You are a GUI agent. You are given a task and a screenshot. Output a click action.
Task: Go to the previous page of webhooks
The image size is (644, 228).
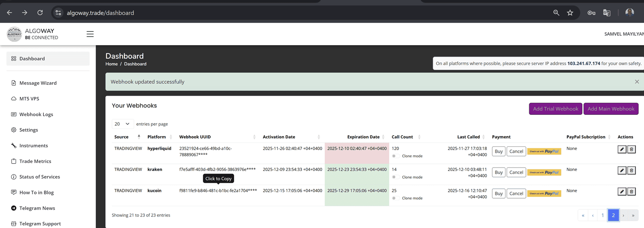point(593,215)
